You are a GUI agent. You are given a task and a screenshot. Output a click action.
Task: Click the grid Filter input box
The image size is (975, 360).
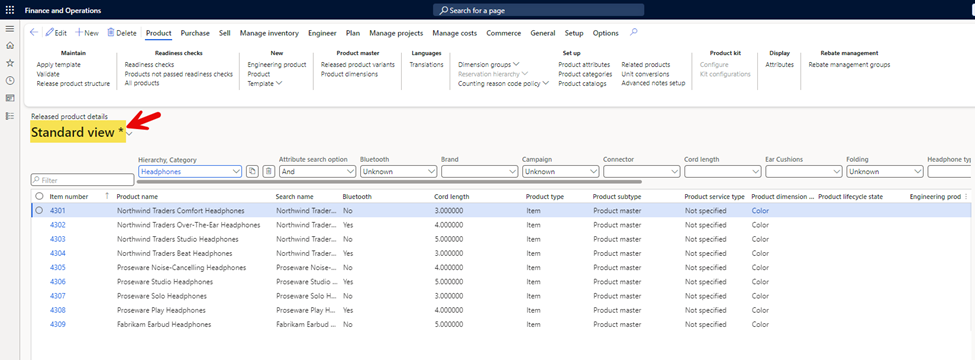82,180
